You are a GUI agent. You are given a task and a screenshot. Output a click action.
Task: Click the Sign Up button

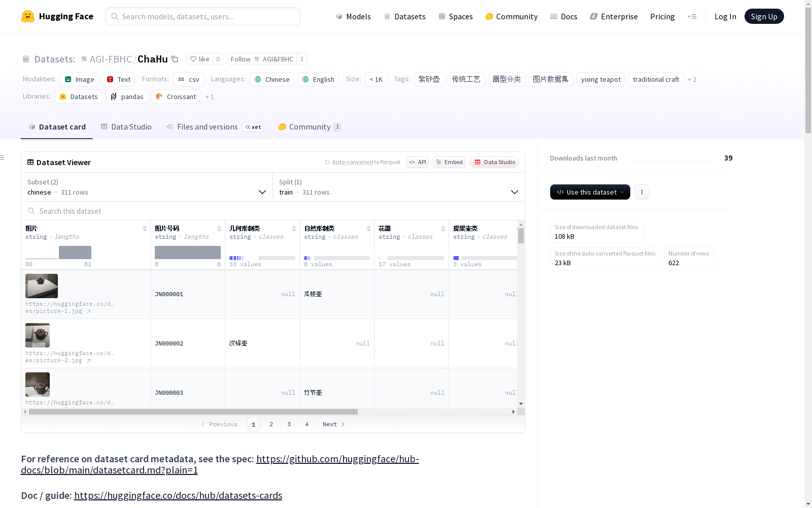(764, 16)
